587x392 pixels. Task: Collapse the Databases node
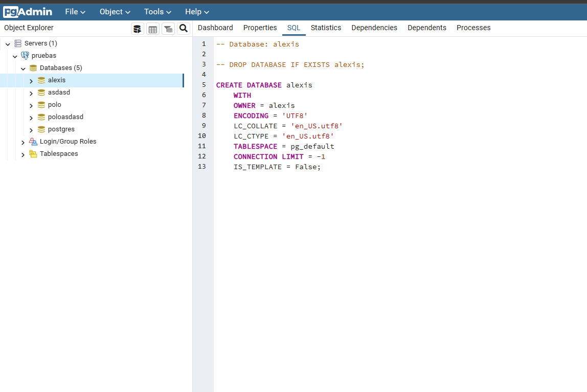(x=23, y=69)
